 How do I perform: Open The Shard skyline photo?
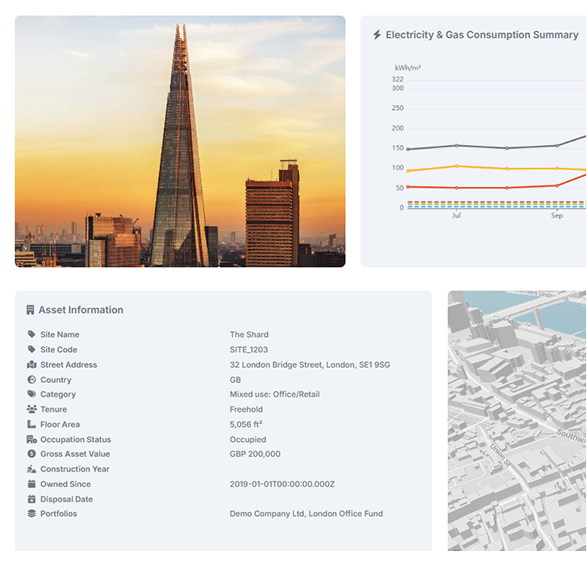click(x=180, y=141)
